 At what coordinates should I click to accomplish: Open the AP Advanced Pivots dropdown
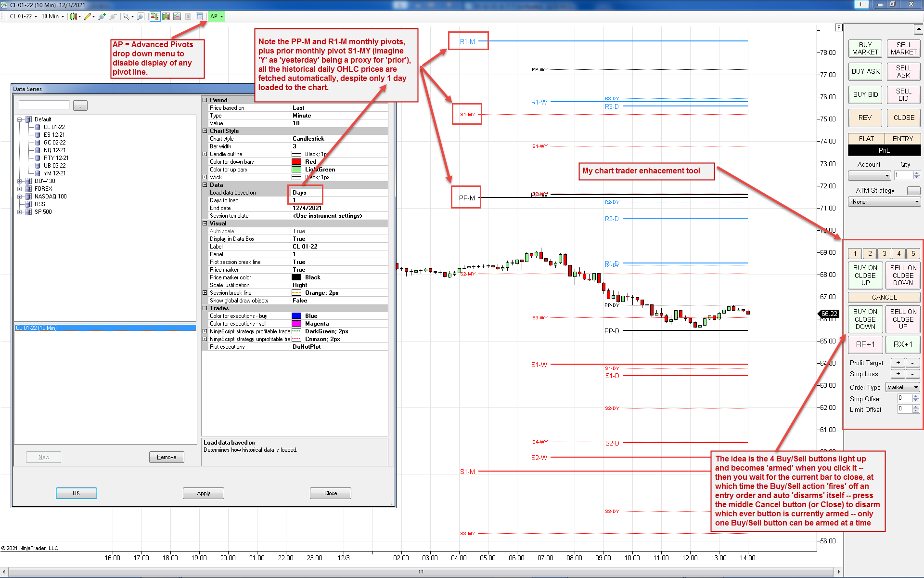216,16
